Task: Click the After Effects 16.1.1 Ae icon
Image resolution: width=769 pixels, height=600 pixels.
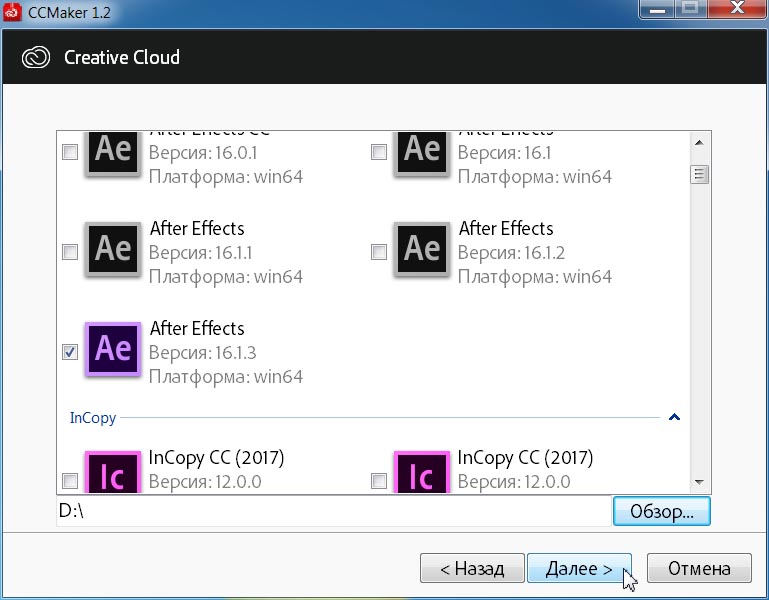Action: 113,250
